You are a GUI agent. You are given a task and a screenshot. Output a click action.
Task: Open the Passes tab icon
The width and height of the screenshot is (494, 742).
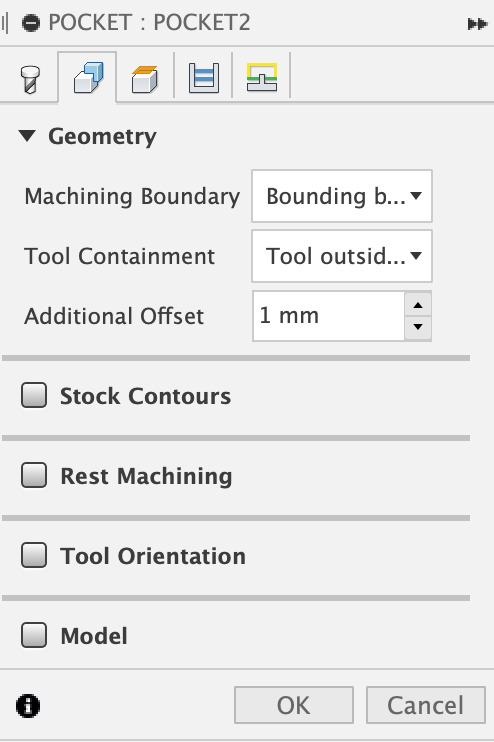pos(204,78)
